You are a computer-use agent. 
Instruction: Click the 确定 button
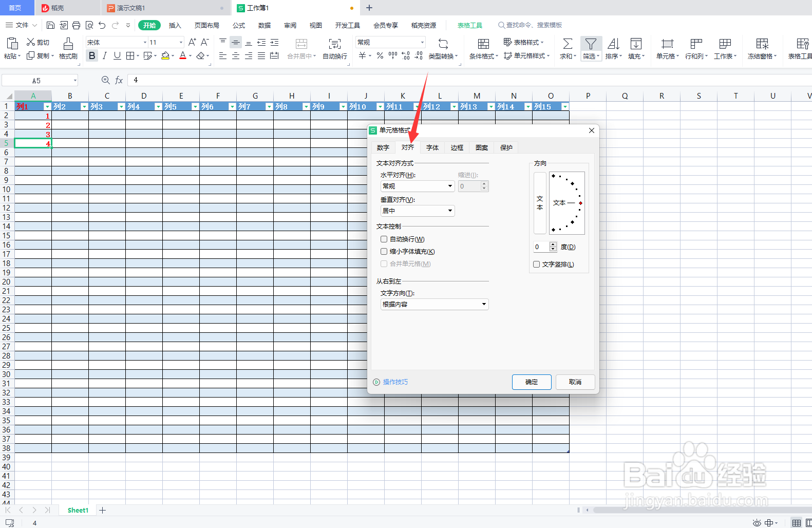coord(532,382)
